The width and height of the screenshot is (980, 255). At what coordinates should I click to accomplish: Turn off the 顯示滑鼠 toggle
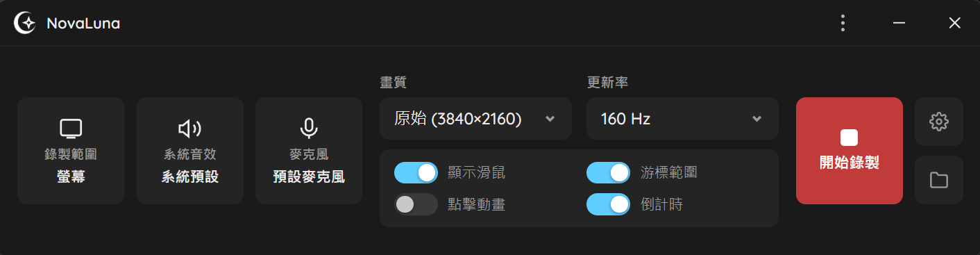click(416, 172)
